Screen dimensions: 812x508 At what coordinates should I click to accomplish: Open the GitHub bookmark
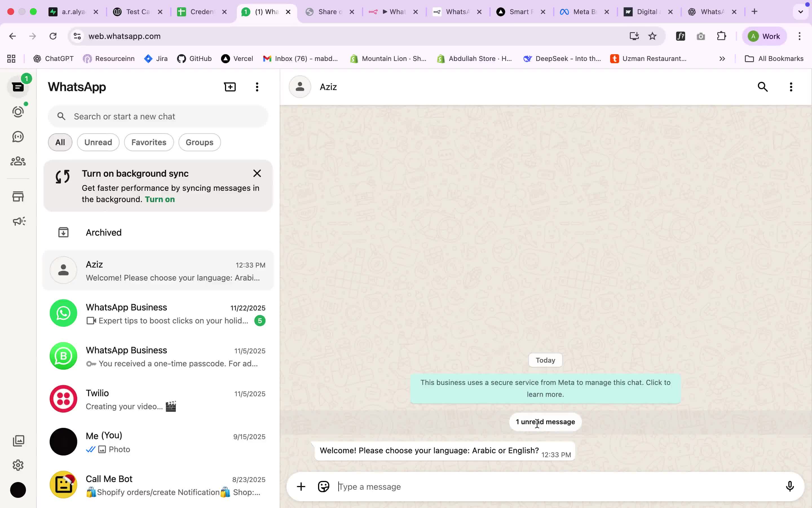click(194, 58)
